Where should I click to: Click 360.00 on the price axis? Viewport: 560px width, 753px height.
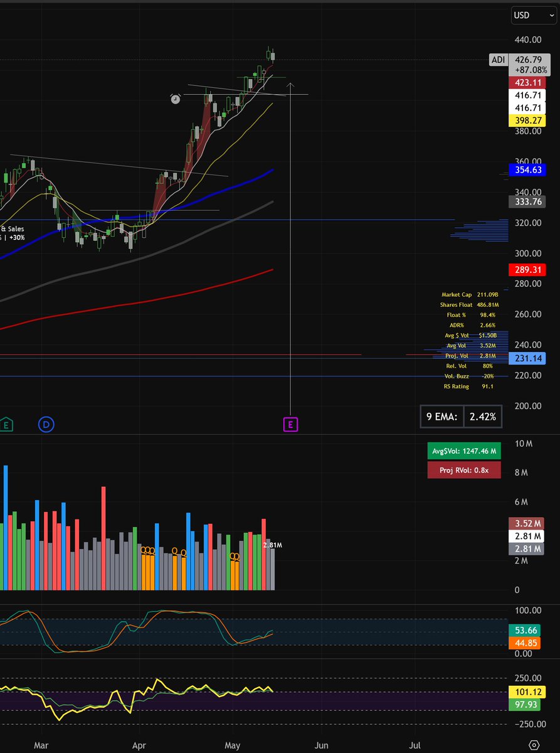(x=528, y=161)
